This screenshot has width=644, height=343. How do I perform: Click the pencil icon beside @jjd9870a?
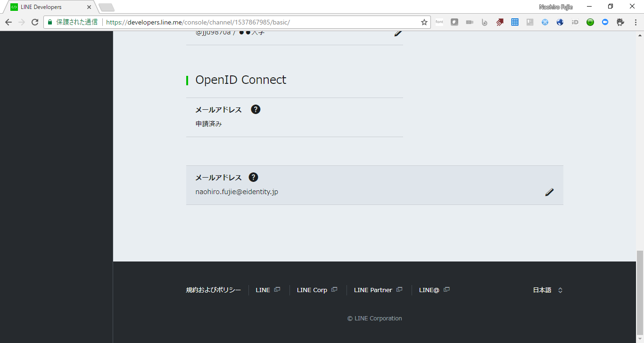[x=398, y=33]
